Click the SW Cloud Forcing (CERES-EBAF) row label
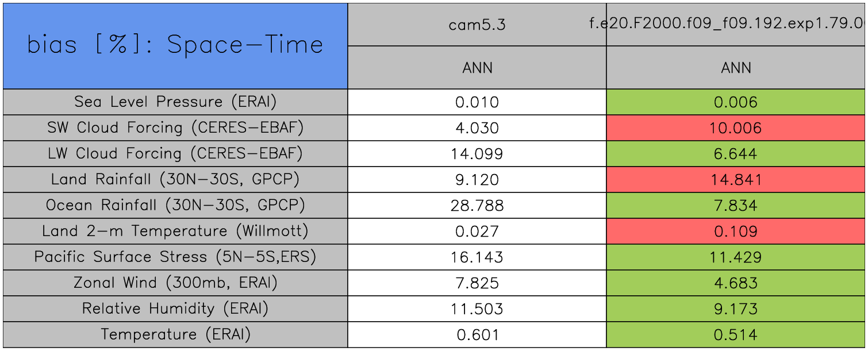 (175, 128)
